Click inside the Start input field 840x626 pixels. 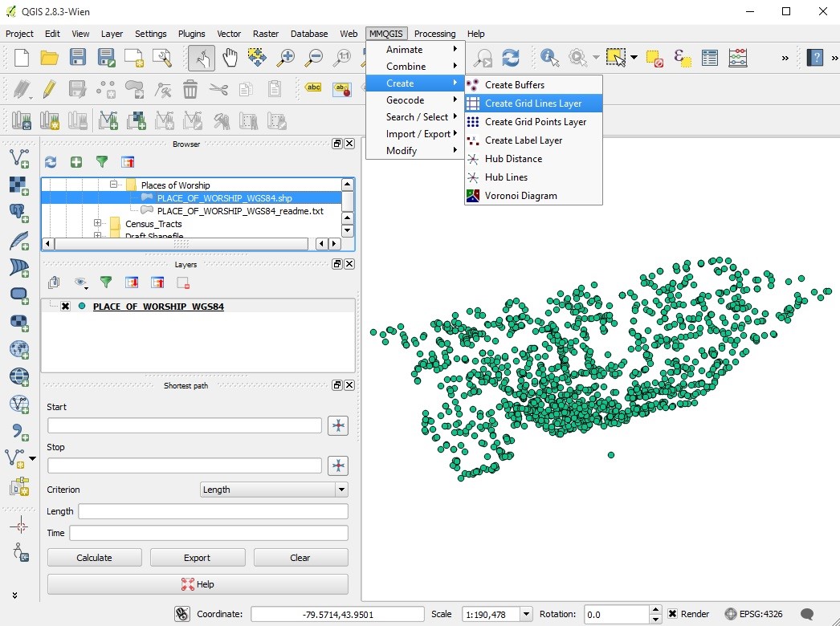[x=185, y=426]
